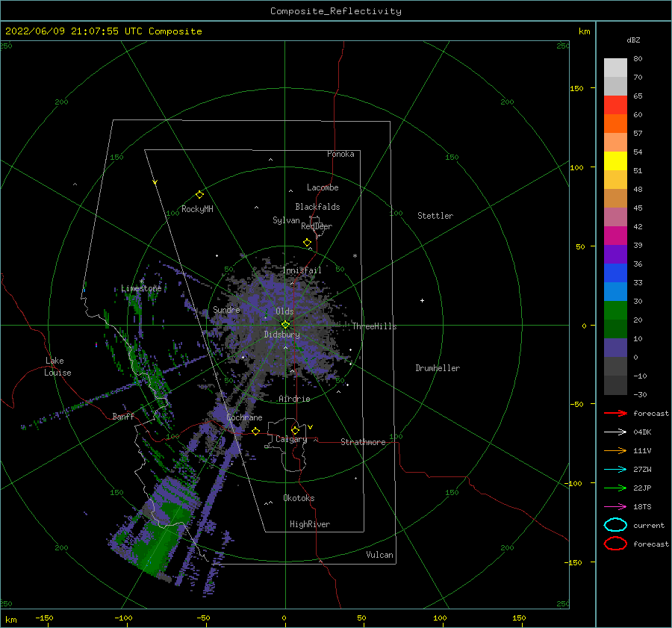This screenshot has width=672, height=628.
Task: Click the Vulcan city label
Action: pos(380,555)
